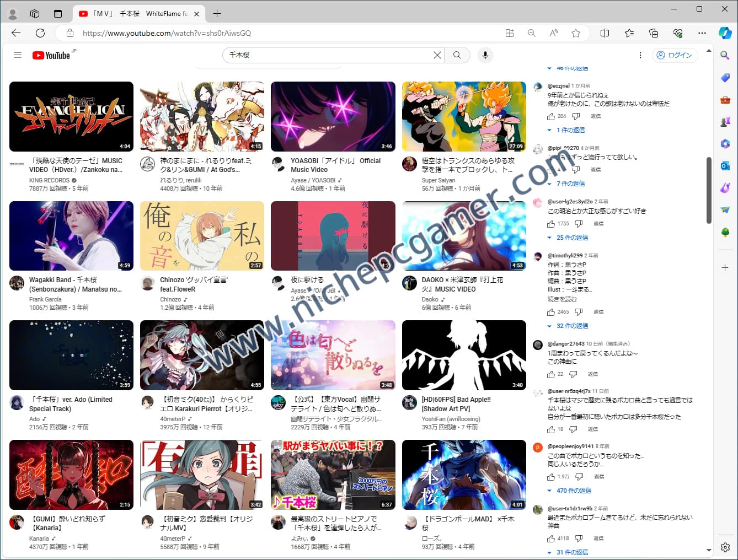Expand 31 件の返信 replies

click(x=568, y=552)
